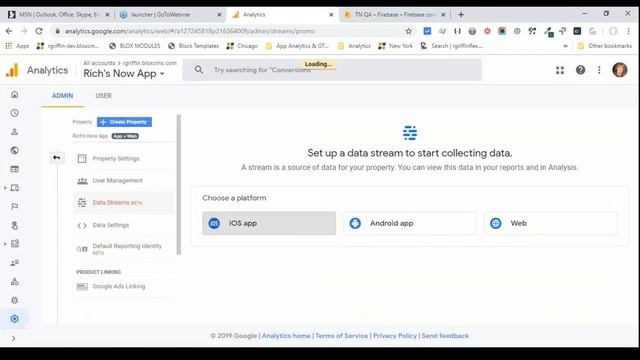Screen dimensions: 640x360
Task: Open the Help question mark icon
Action: (x=580, y=70)
